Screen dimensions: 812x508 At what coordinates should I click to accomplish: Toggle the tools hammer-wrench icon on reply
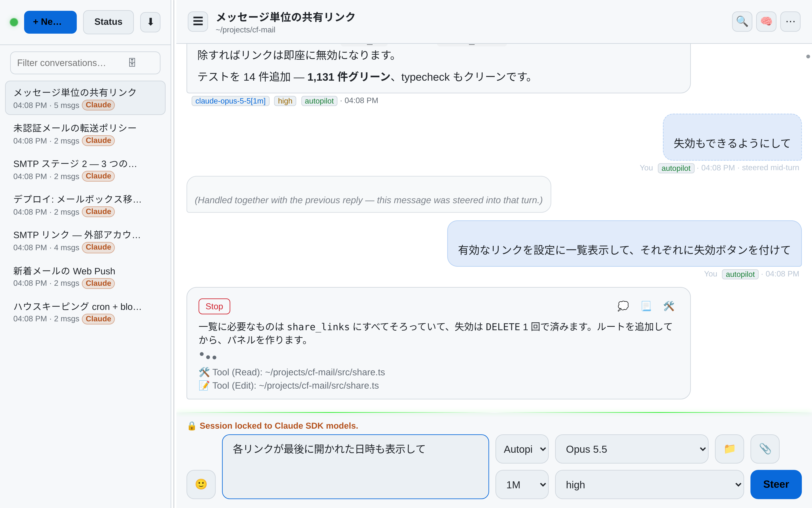coord(669,306)
